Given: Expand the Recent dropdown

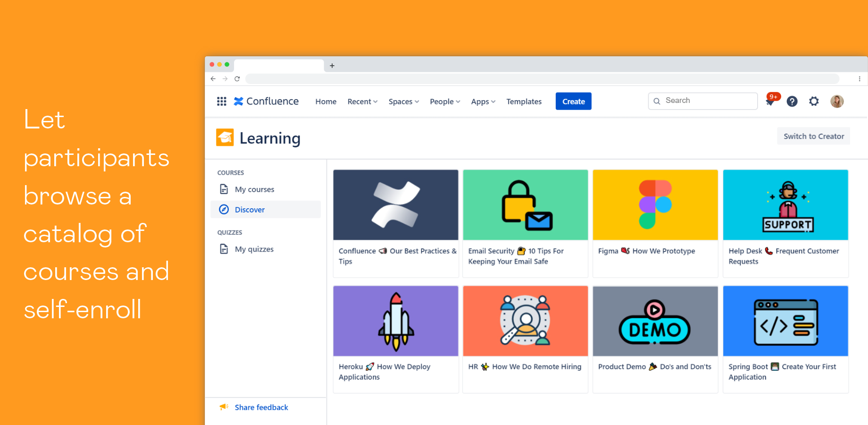Looking at the screenshot, I should (362, 102).
